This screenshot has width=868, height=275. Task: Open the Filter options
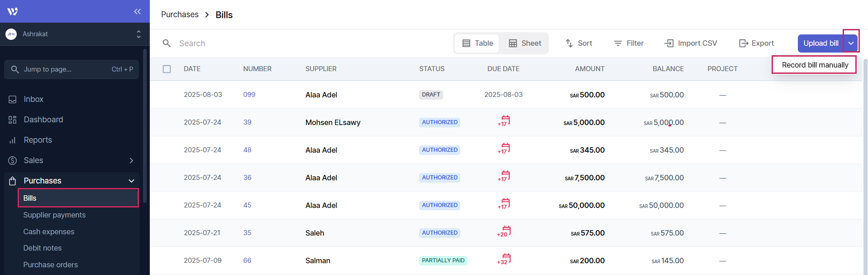point(628,43)
